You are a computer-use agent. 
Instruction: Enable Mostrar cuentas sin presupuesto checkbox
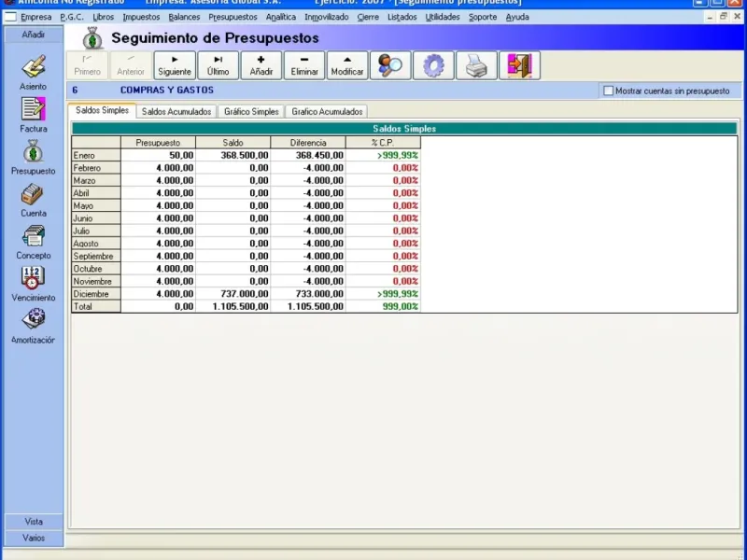point(609,91)
